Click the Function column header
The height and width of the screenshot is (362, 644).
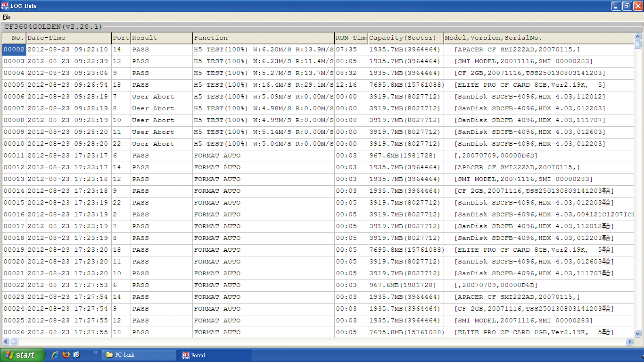263,38
